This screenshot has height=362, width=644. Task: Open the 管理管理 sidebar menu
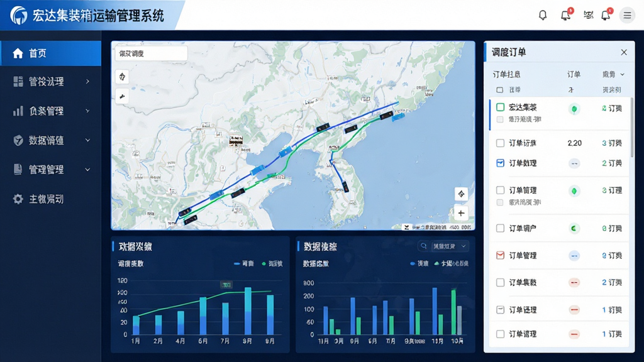pos(50,170)
